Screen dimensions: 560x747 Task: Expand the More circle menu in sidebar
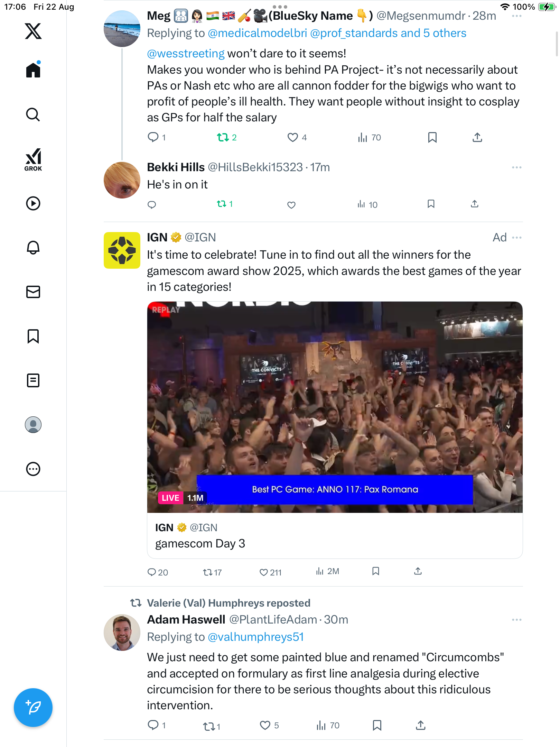(33, 469)
